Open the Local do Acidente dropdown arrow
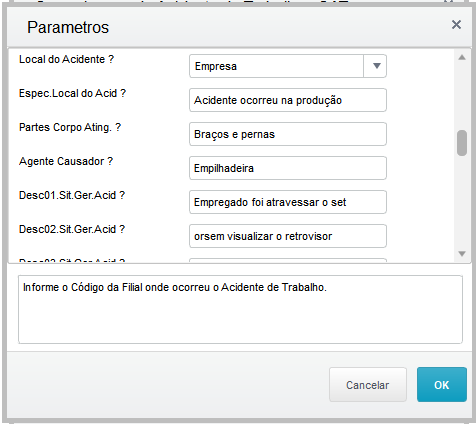Image resolution: width=476 pixels, height=424 pixels. pos(376,66)
